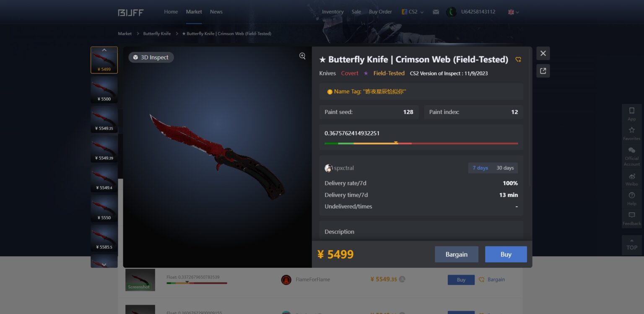Go to the Market tab

pos(194,12)
